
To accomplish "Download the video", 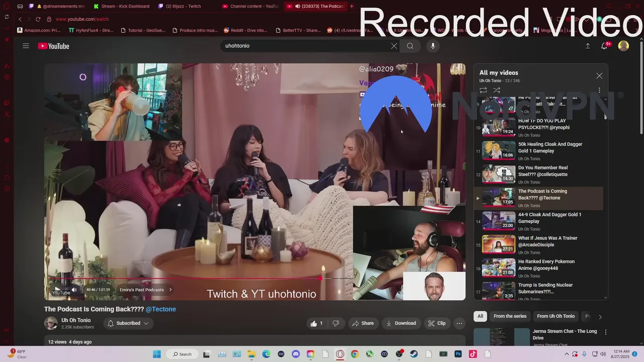I will pos(401,323).
